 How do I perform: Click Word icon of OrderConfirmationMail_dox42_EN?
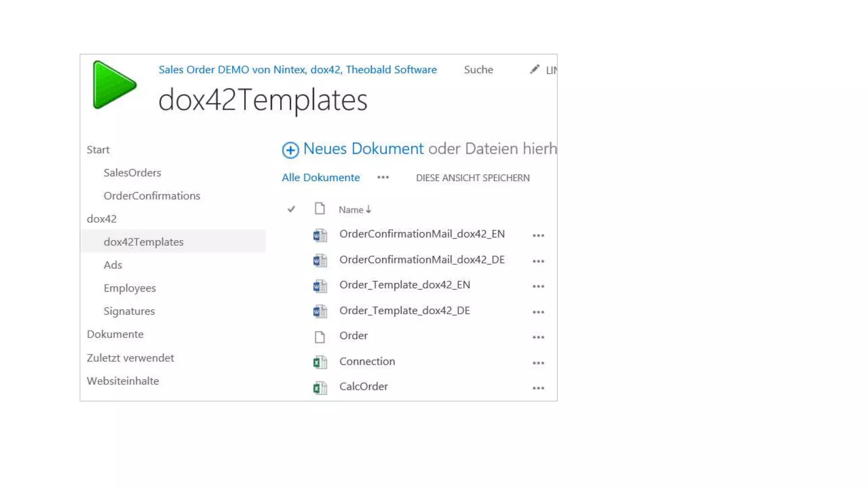pos(320,235)
